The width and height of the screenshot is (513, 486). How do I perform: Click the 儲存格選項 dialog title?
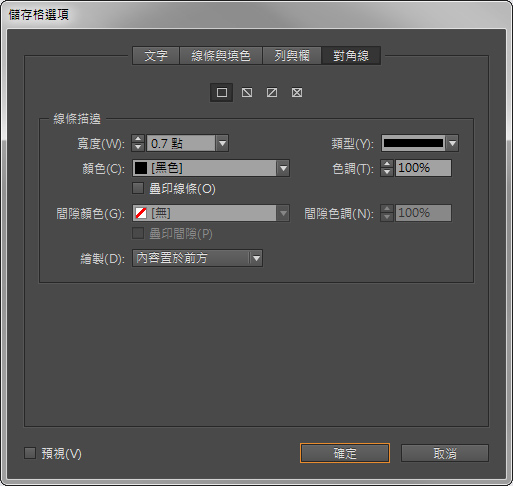(39, 14)
